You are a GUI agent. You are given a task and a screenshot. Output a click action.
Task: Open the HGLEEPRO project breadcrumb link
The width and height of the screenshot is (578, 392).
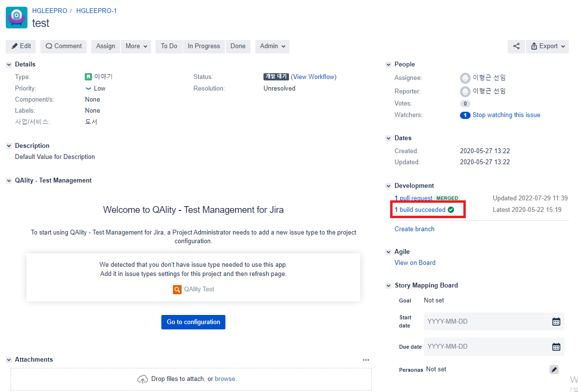tap(49, 11)
